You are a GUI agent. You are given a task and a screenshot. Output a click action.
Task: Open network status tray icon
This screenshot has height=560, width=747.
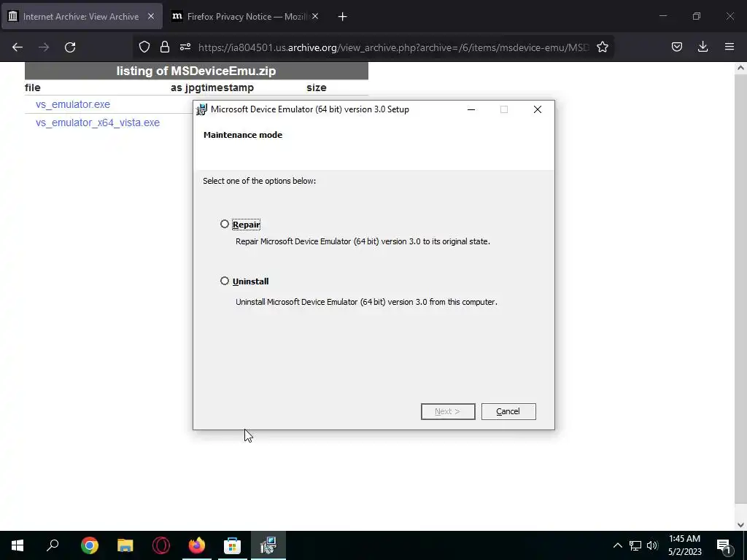tap(635, 545)
